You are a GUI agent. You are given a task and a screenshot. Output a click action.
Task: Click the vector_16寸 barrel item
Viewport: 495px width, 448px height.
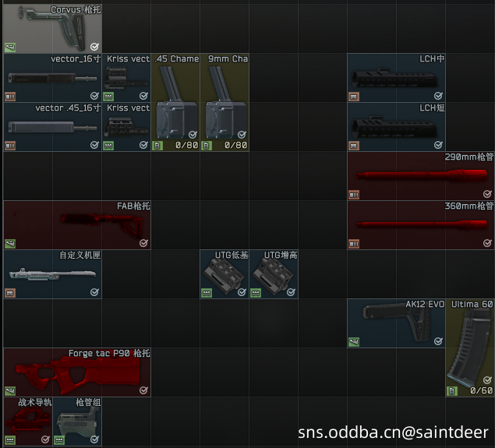tap(53, 78)
